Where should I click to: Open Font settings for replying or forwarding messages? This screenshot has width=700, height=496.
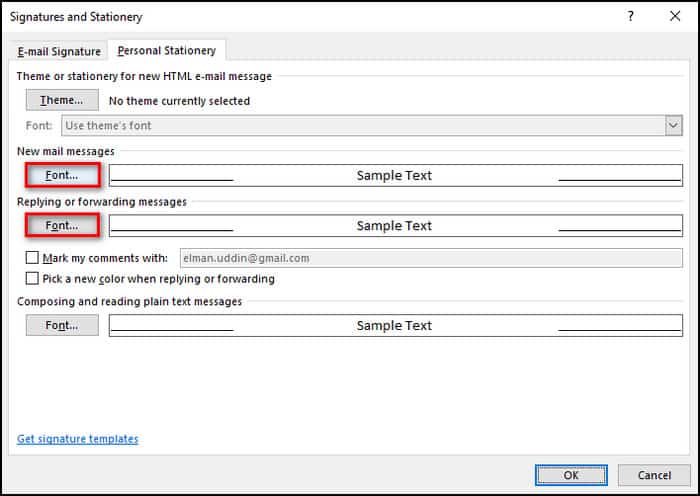pyautogui.click(x=62, y=225)
